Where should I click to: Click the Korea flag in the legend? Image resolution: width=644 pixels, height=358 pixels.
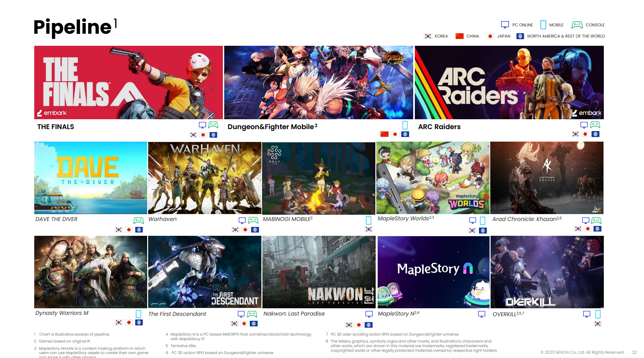tap(428, 36)
